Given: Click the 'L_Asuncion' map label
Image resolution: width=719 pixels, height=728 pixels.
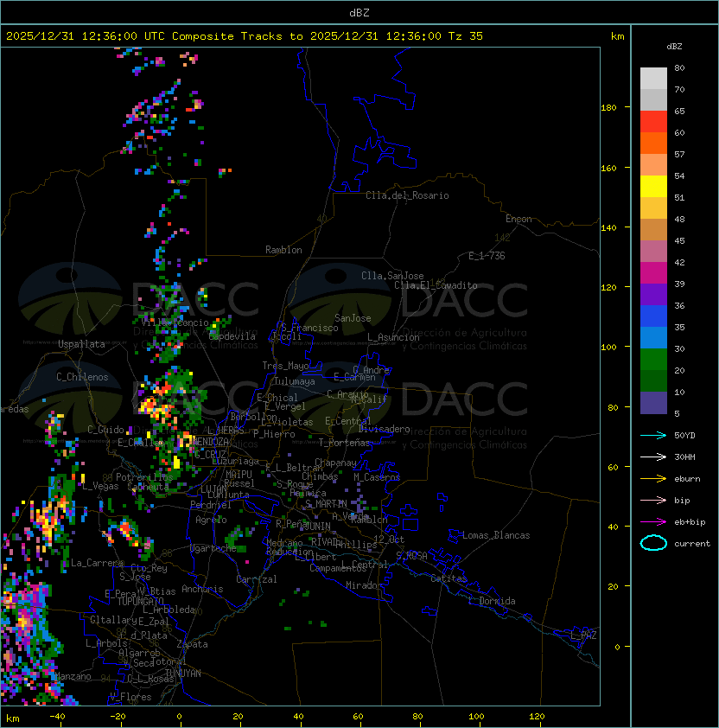Looking at the screenshot, I should [x=393, y=337].
